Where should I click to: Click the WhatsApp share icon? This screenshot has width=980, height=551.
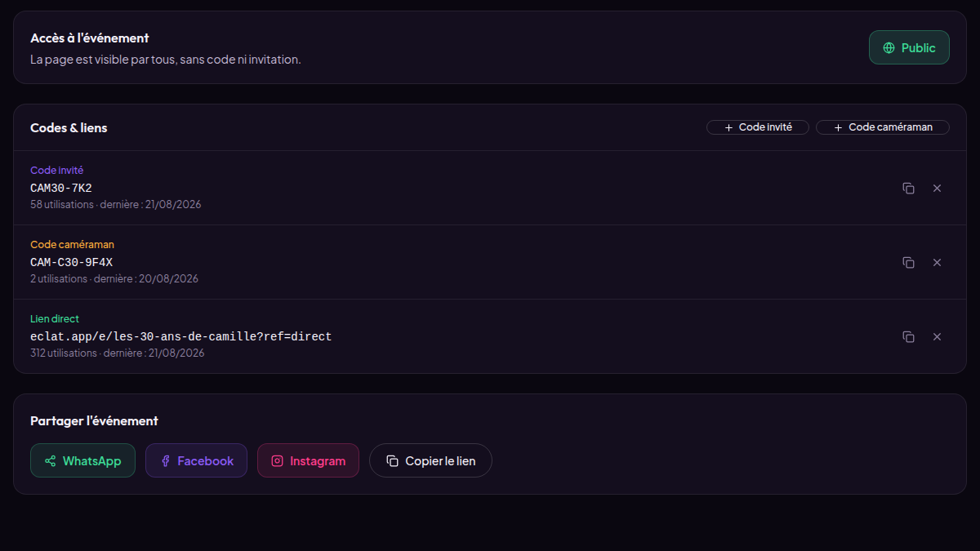click(x=50, y=461)
